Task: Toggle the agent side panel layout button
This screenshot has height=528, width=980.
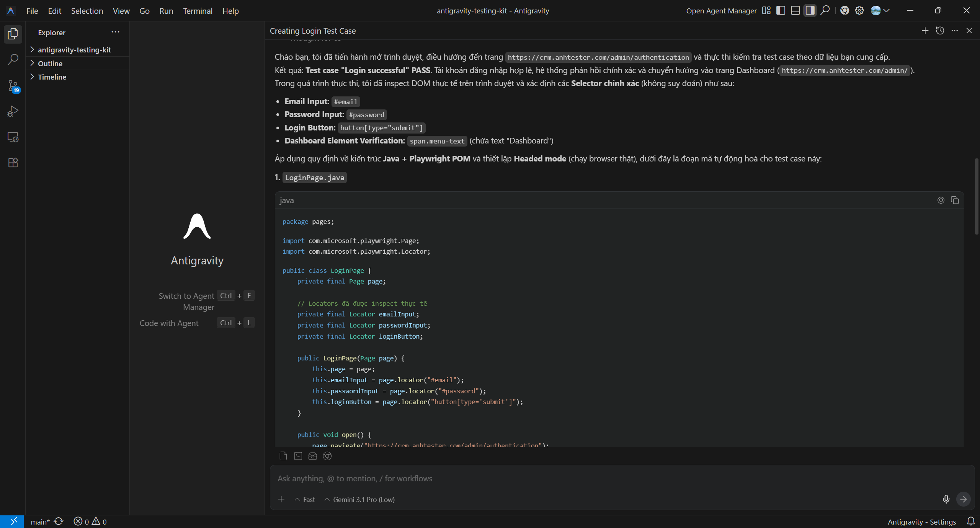Action: point(810,11)
